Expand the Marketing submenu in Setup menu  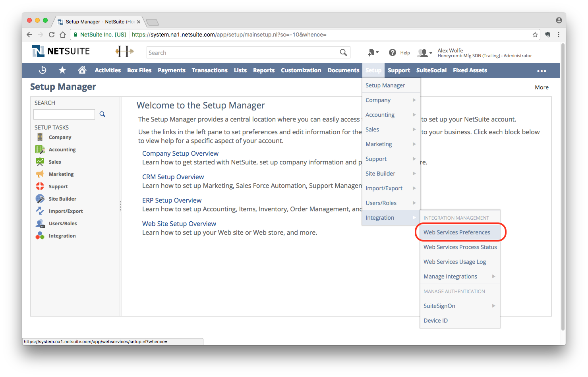click(x=391, y=144)
